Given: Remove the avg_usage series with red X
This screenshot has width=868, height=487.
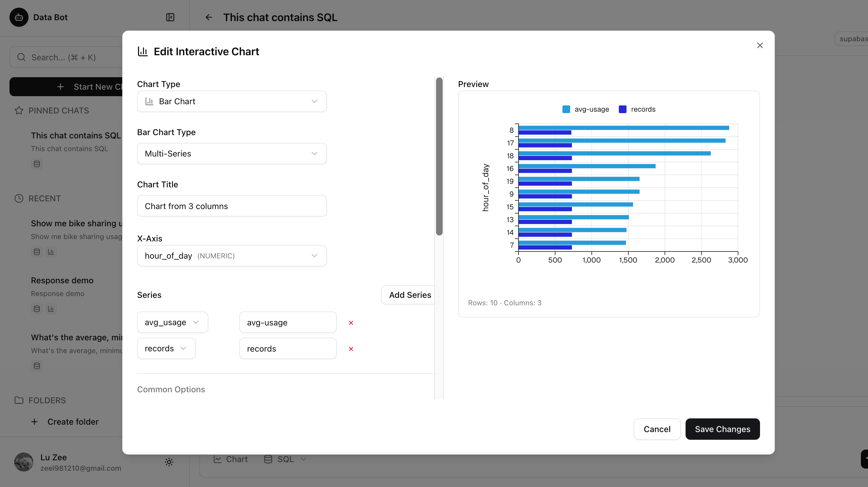Looking at the screenshot, I should (351, 323).
